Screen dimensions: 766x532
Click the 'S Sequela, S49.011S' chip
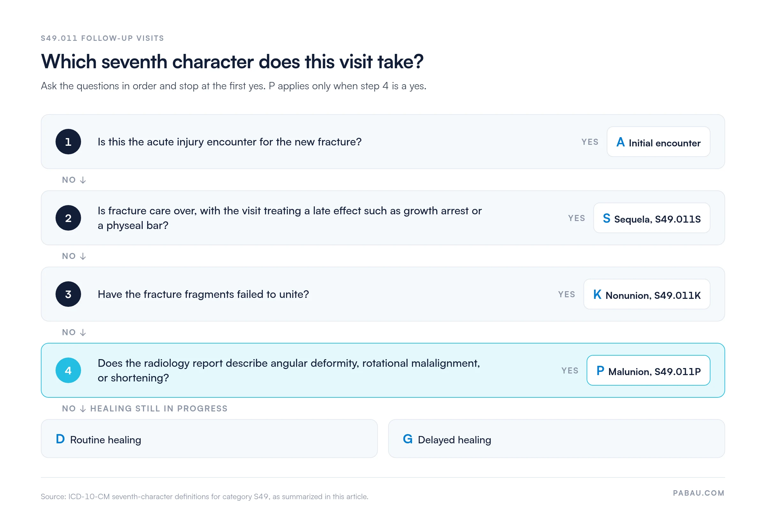coord(651,218)
